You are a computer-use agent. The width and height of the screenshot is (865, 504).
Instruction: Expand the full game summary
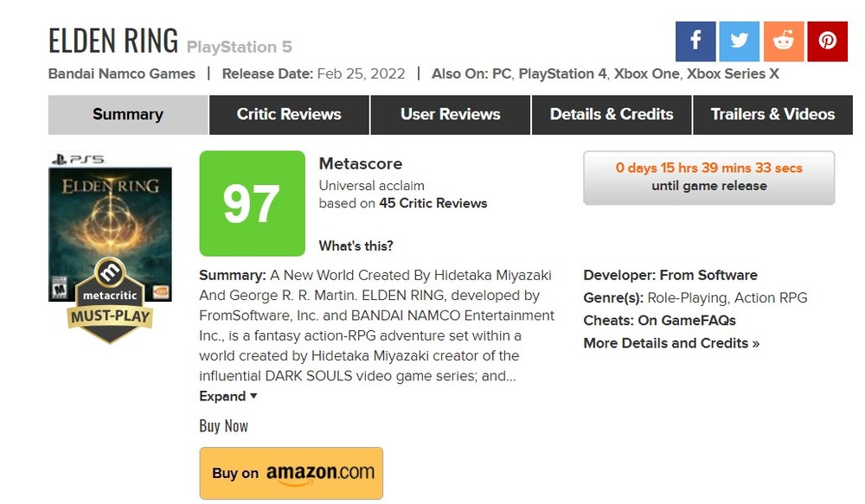point(228,396)
